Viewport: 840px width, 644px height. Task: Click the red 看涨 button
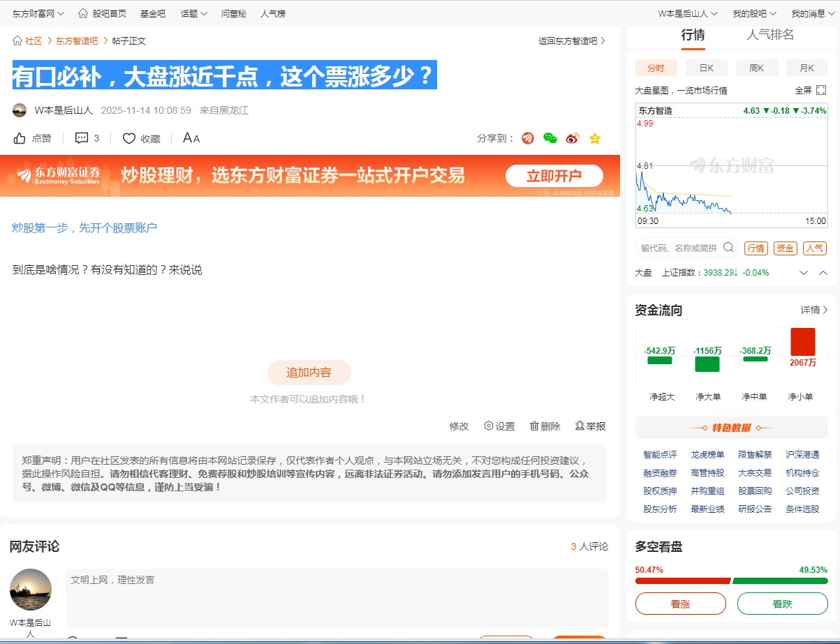coord(681,604)
